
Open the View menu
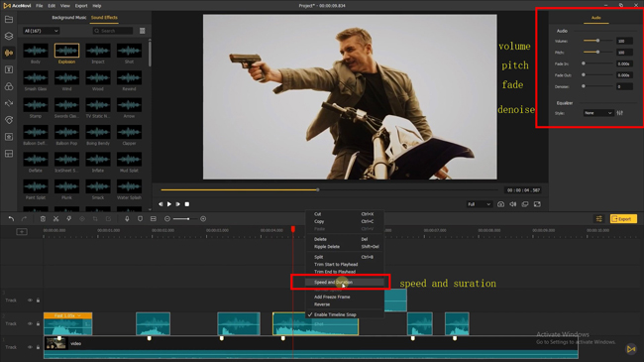tap(64, 6)
